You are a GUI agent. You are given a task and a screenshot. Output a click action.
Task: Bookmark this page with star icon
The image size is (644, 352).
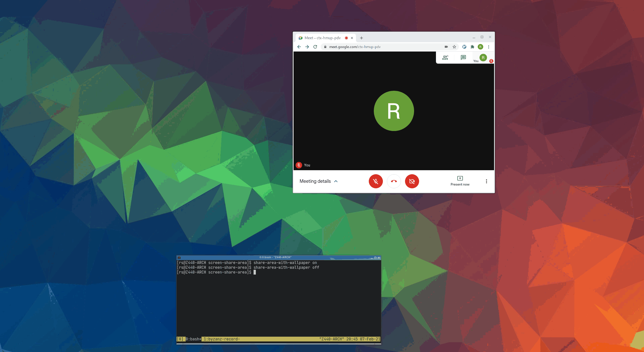[454, 47]
